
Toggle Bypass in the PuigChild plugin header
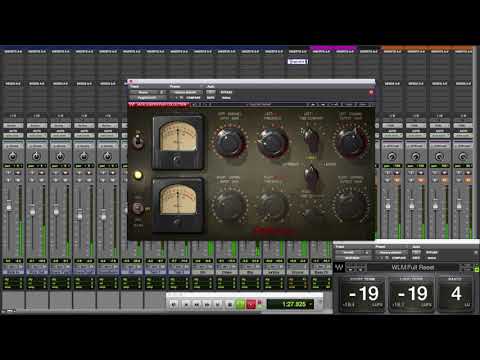click(226, 92)
